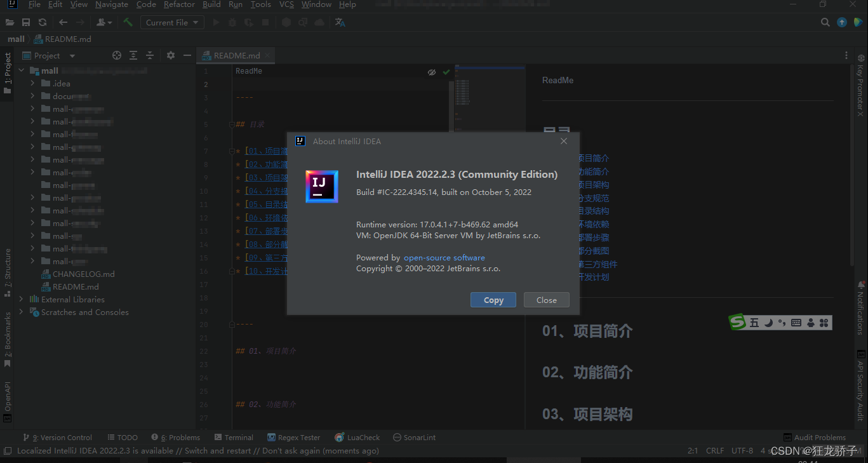Click the keyboard icon in the Sogou bar
The height and width of the screenshot is (463, 868).
click(x=796, y=323)
